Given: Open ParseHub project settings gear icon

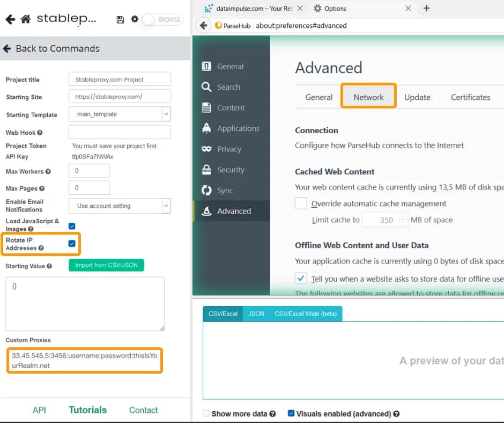Looking at the screenshot, I should click(x=134, y=19).
